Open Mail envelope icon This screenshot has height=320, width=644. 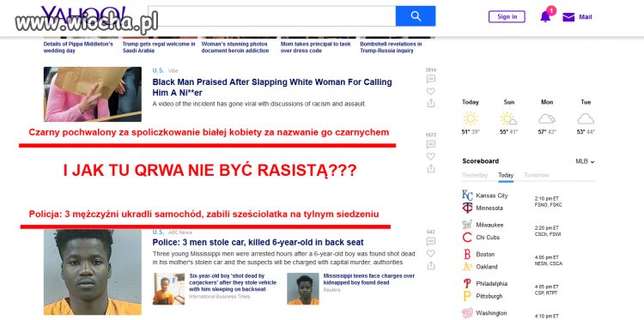point(568,17)
